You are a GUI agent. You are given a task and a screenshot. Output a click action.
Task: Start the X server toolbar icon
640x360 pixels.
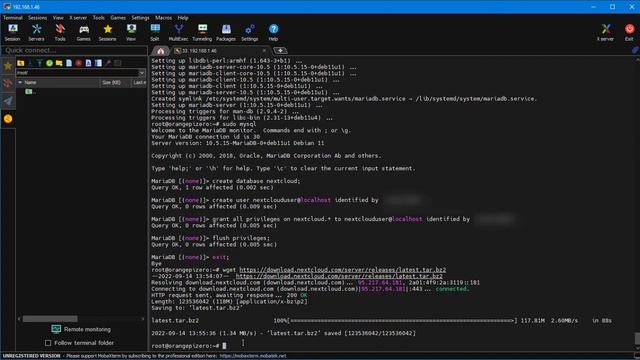point(605,32)
